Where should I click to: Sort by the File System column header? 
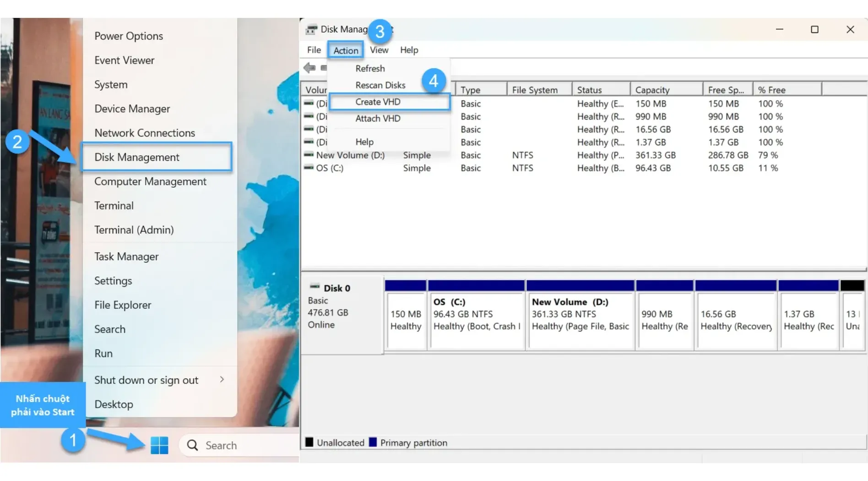[539, 89]
